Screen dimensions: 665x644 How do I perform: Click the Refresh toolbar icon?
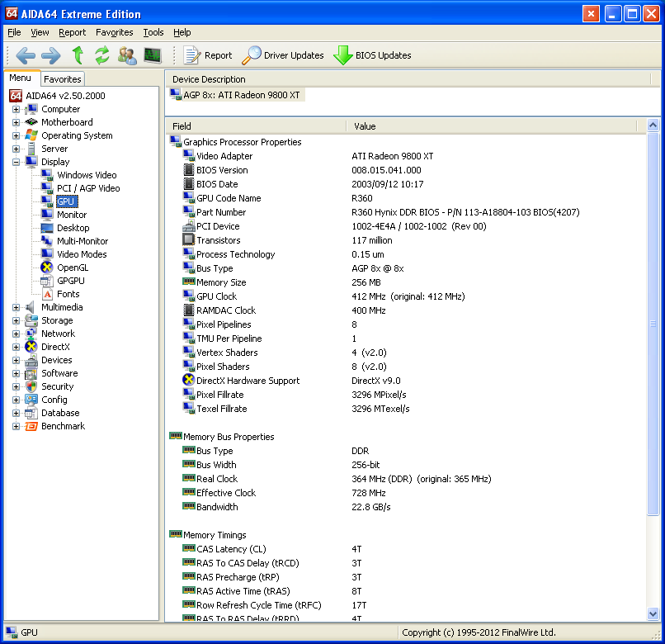(x=101, y=55)
